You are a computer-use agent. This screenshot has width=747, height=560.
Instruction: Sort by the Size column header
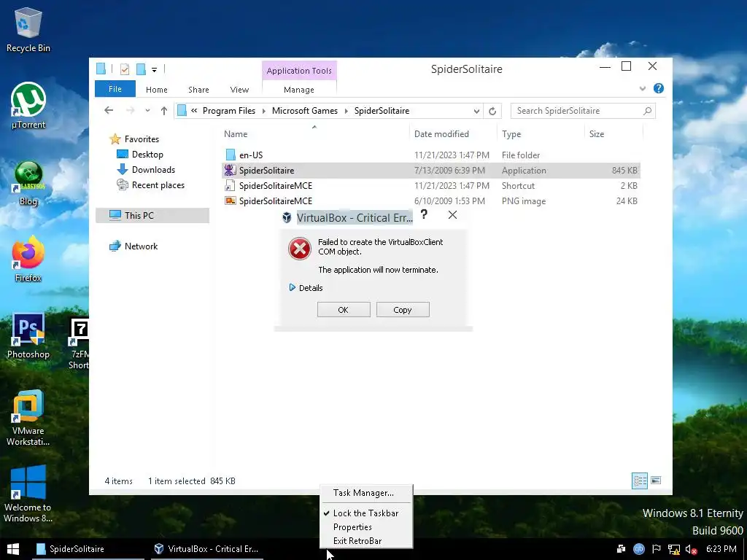point(613,134)
